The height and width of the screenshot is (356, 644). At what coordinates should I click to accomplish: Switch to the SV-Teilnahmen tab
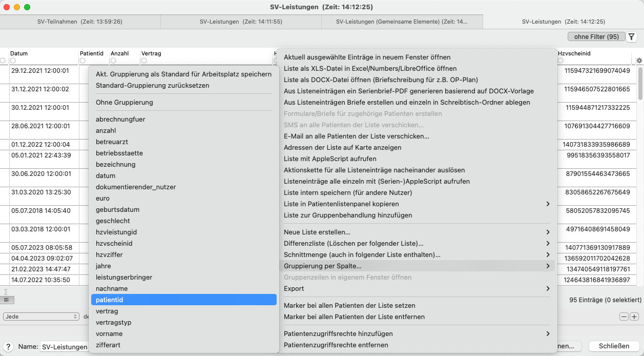pyautogui.click(x=80, y=22)
